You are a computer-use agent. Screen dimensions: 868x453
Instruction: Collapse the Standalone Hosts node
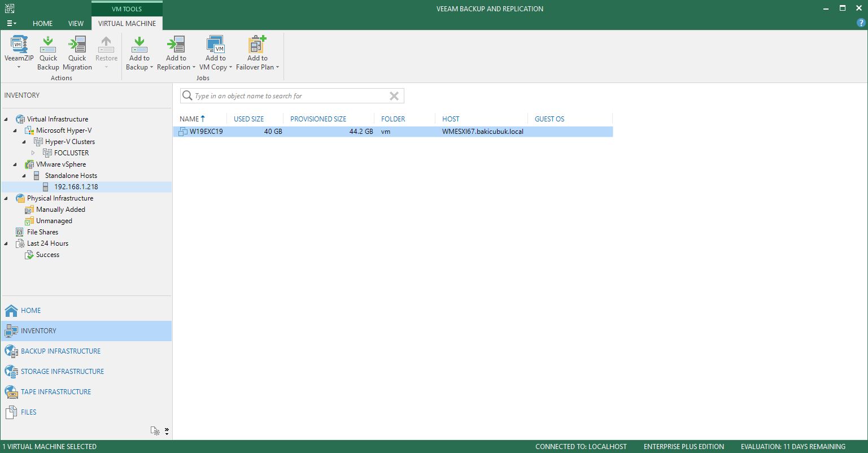click(x=24, y=176)
